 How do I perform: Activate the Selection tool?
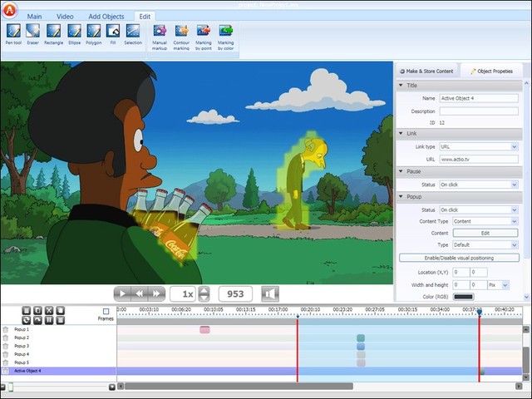point(133,34)
